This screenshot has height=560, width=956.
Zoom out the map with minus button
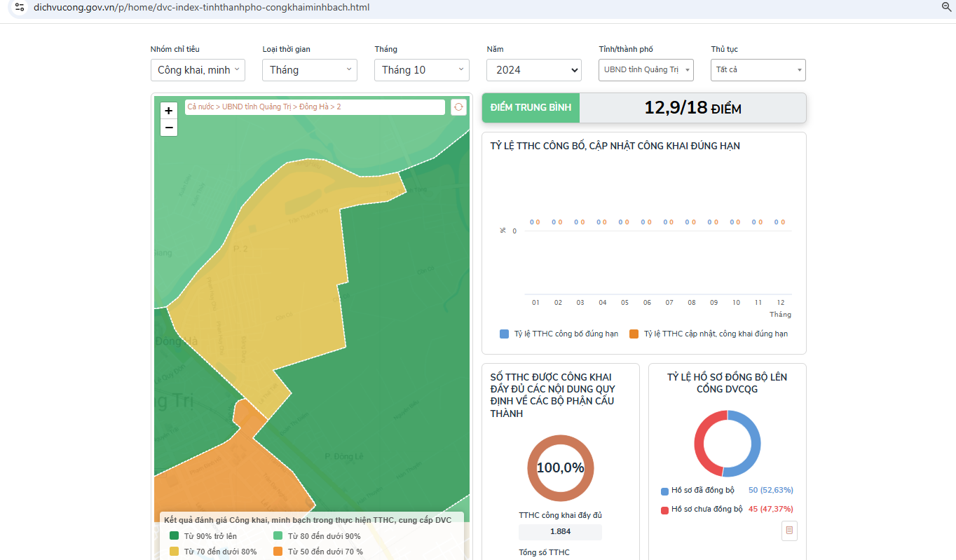(169, 128)
